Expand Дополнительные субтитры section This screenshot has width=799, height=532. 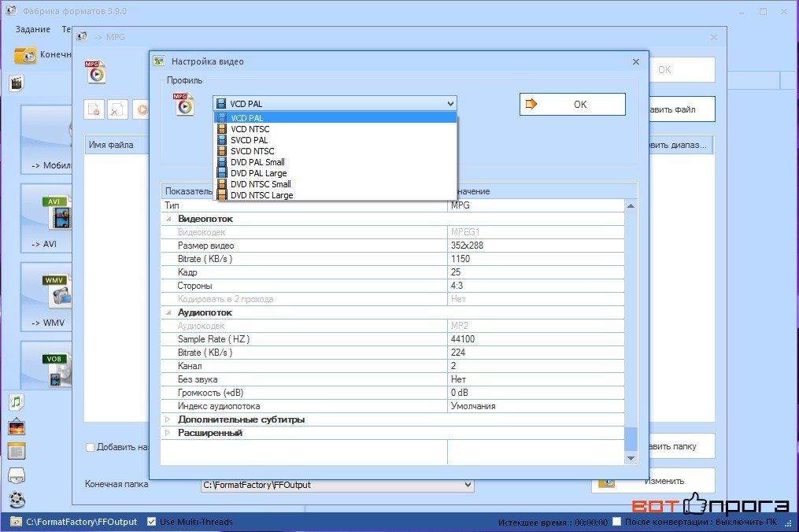(x=168, y=419)
